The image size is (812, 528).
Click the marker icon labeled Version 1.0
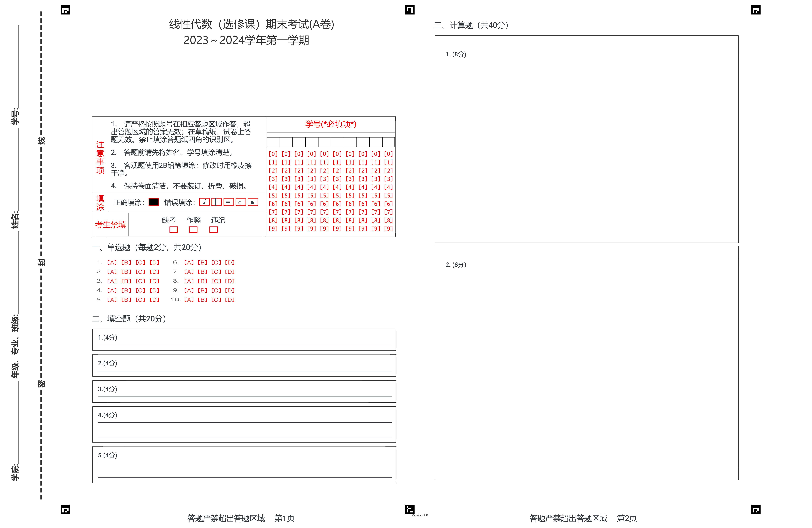[410, 509]
